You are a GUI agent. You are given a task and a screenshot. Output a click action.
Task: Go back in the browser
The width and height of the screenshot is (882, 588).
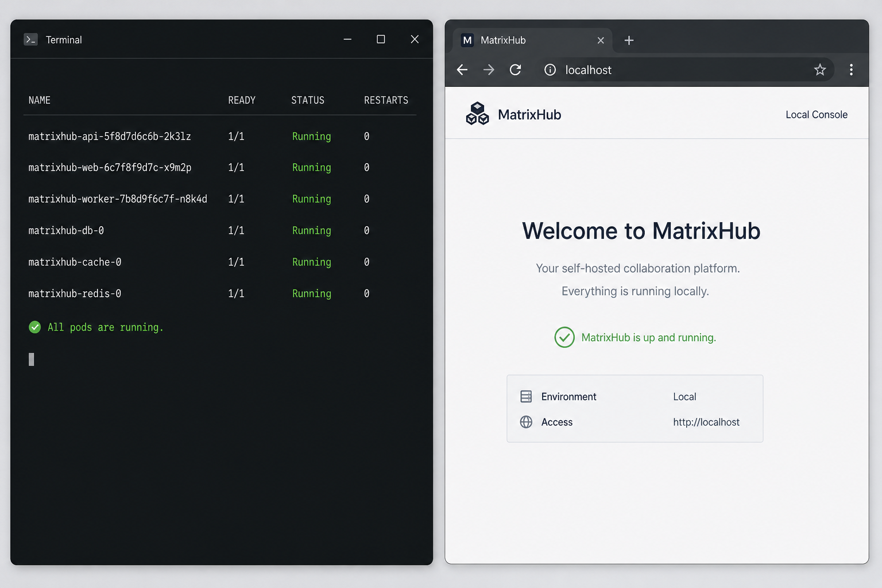462,70
